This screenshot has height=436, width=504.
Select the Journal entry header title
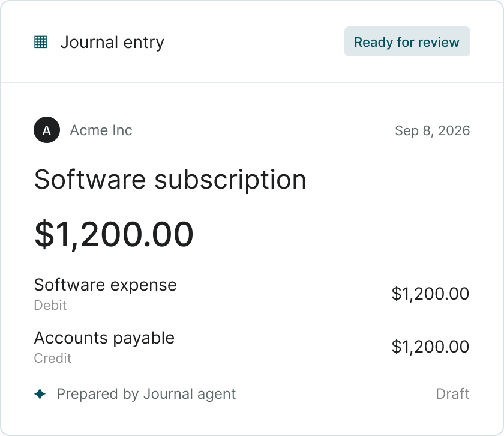[x=112, y=43]
